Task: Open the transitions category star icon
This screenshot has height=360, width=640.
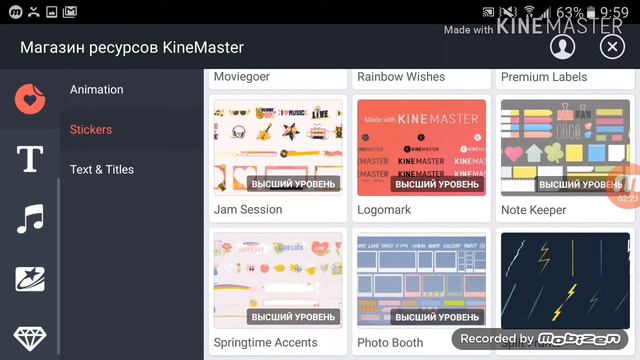Action: click(x=30, y=279)
